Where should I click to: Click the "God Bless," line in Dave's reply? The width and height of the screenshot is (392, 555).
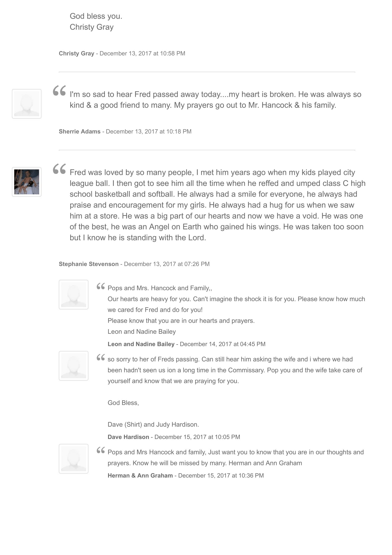[x=123, y=403]
